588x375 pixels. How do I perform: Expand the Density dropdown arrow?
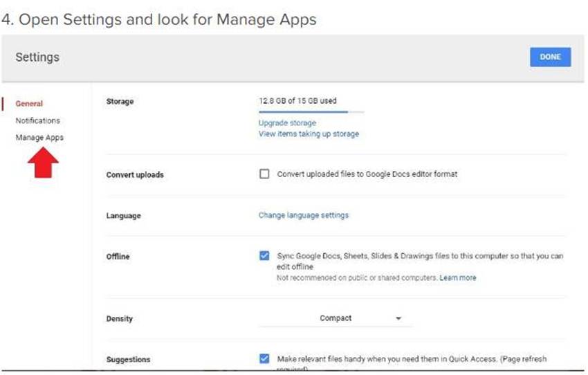398,318
